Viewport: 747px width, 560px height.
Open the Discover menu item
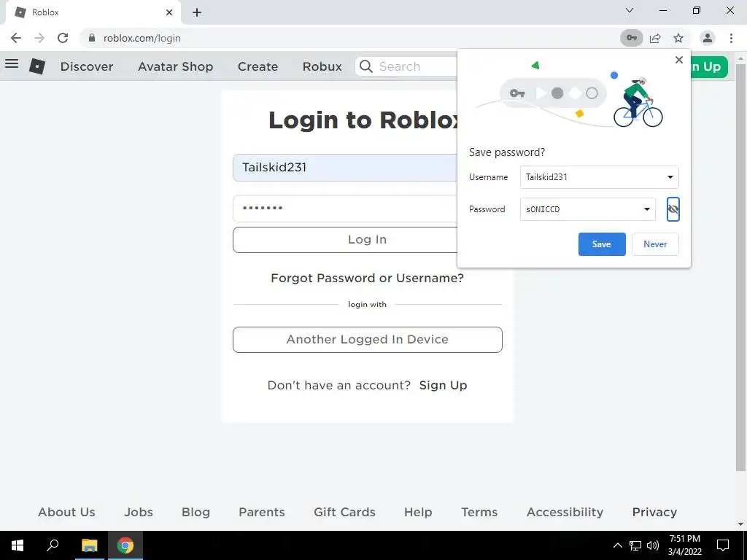coord(87,66)
